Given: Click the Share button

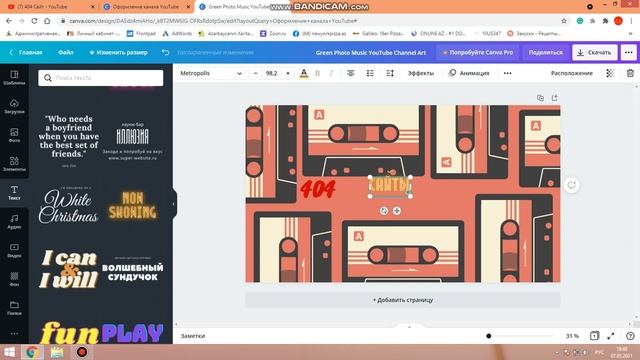Looking at the screenshot, I should pos(545,52).
